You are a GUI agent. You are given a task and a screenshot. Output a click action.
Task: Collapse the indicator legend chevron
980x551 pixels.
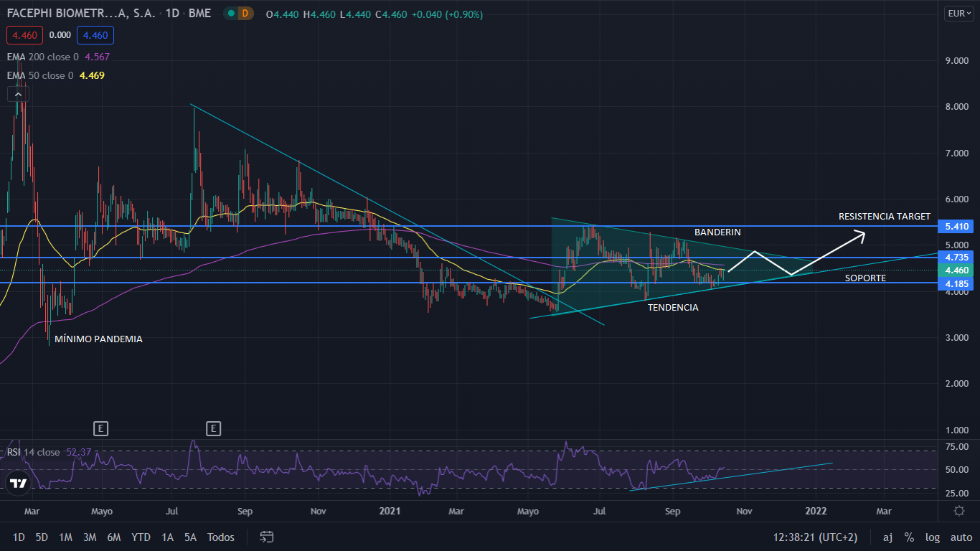pyautogui.click(x=18, y=94)
